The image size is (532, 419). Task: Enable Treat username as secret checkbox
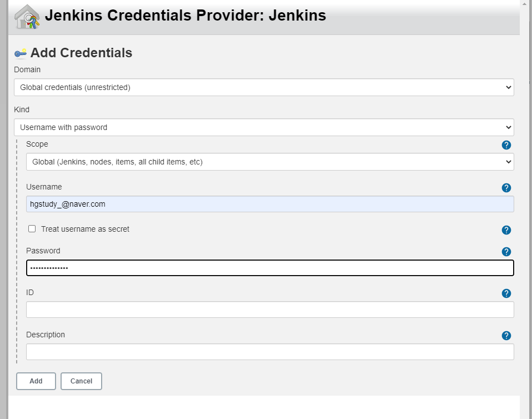[x=32, y=229]
